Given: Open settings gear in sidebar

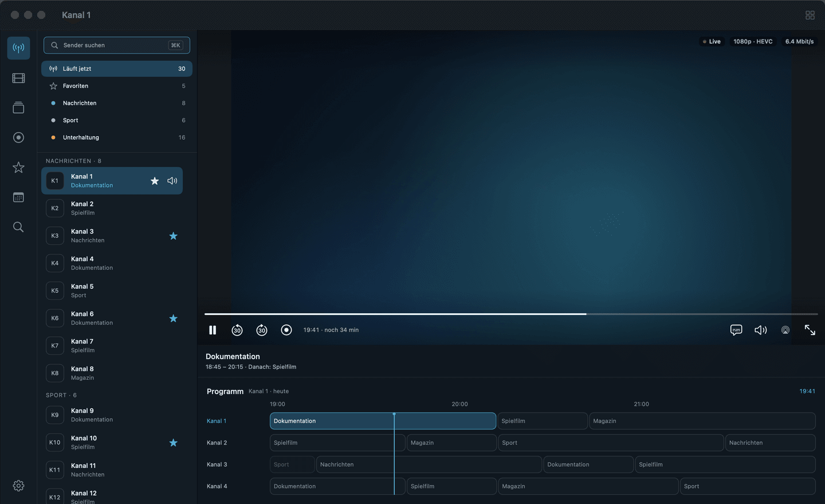Looking at the screenshot, I should [x=18, y=486].
